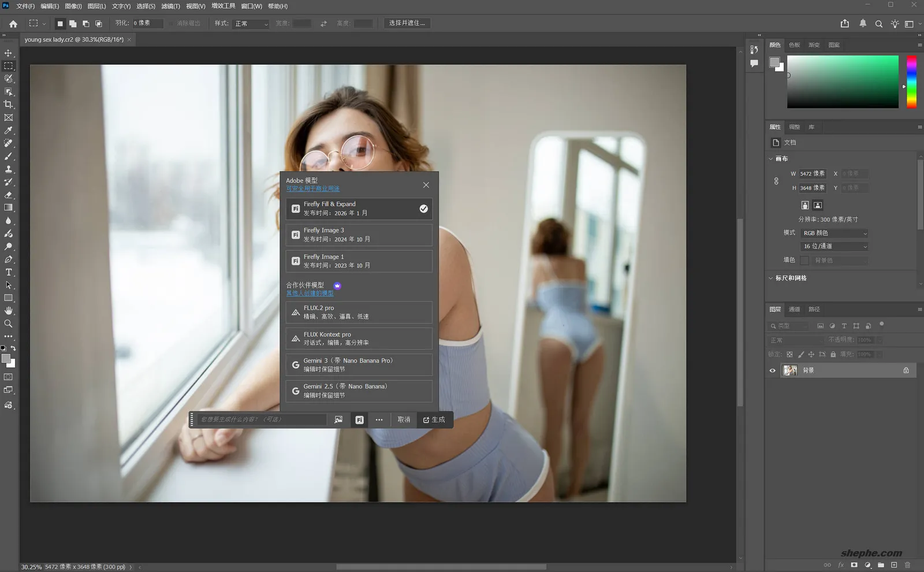
Task: Click the 生成 button to generate
Action: 434,420
